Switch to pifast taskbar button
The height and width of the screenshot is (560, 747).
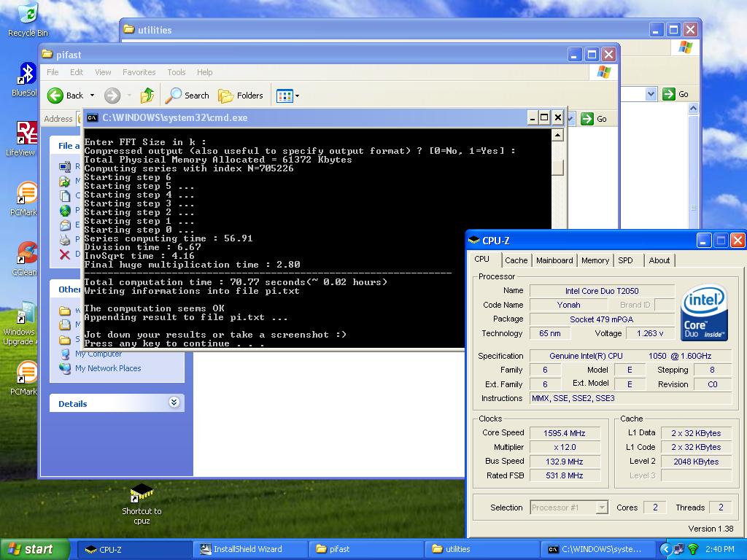click(366, 550)
